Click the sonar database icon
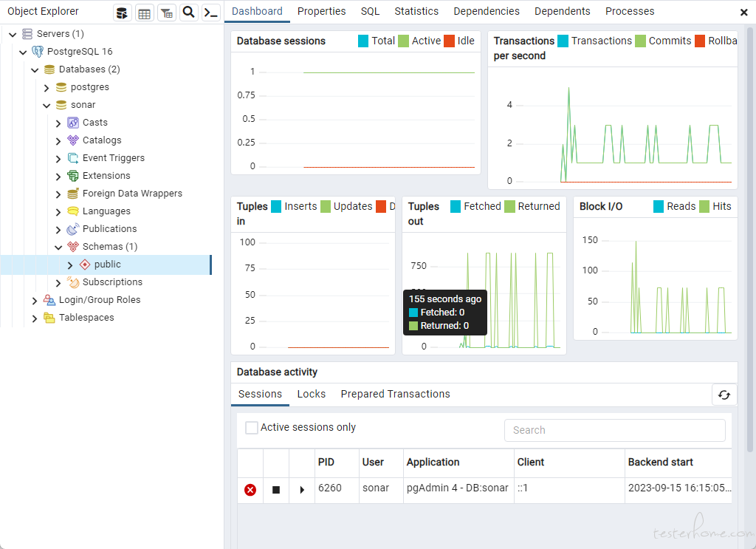The width and height of the screenshot is (756, 549). tap(61, 105)
